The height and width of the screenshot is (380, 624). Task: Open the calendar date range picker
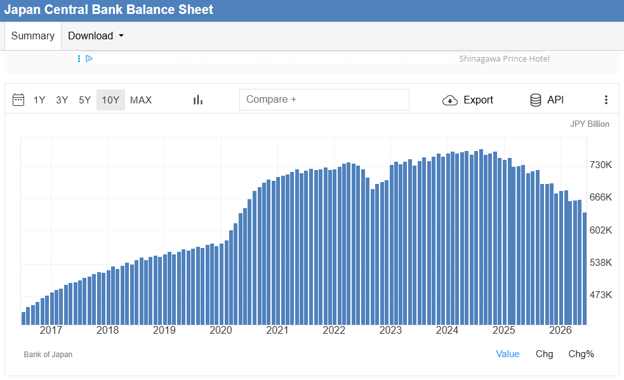[18, 99]
